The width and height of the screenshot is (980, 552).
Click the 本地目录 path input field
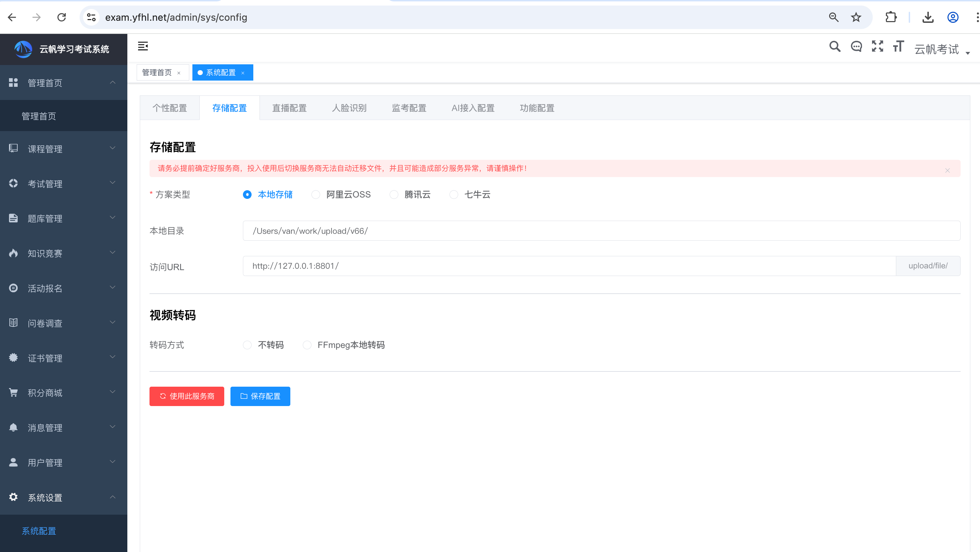point(601,231)
